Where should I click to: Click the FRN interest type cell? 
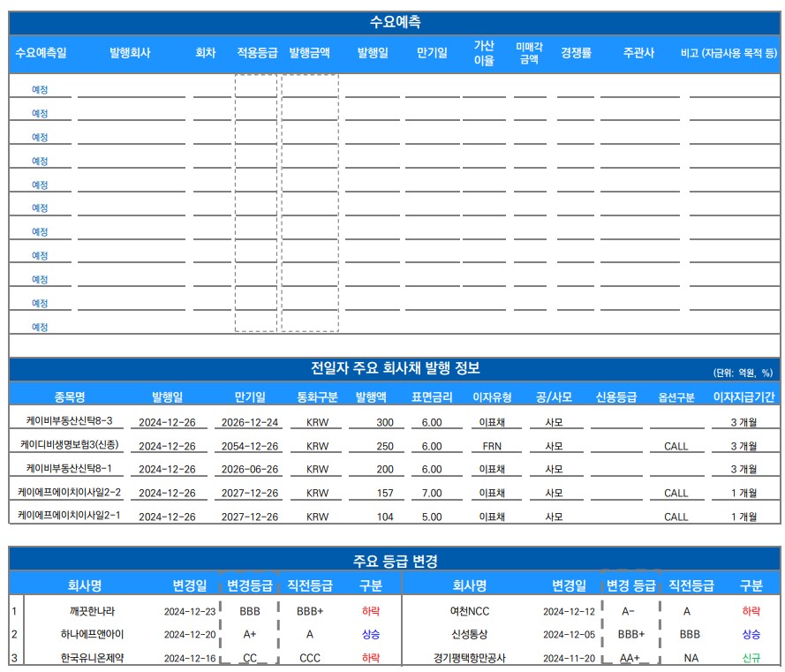[492, 446]
